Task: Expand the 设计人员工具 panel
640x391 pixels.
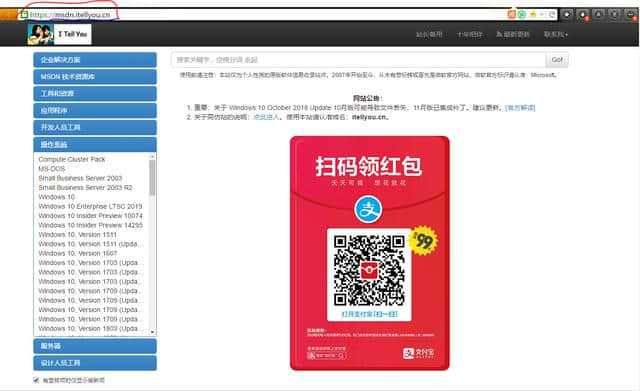Action: 95,363
